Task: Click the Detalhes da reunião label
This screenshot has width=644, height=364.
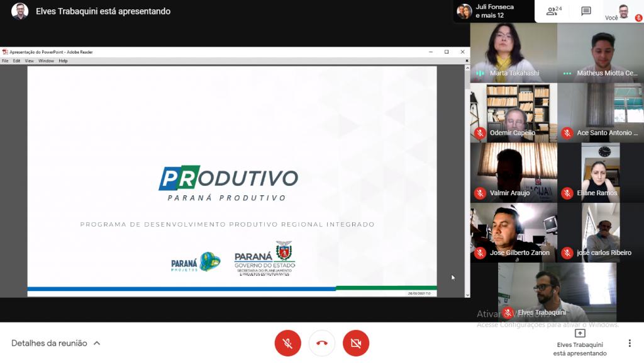Action: pyautogui.click(x=49, y=343)
